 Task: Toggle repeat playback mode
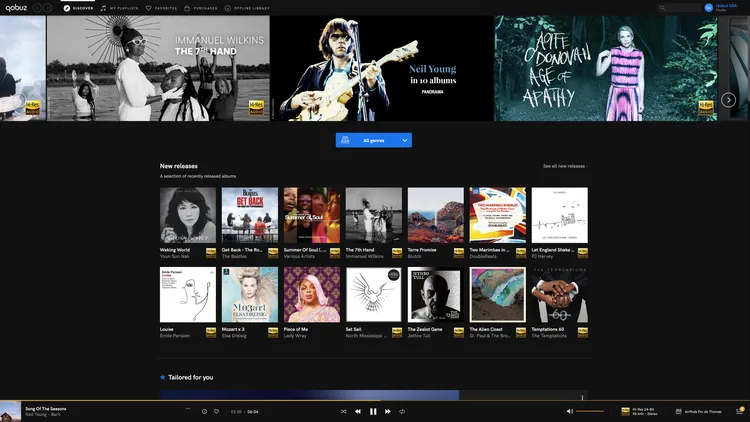(402, 411)
